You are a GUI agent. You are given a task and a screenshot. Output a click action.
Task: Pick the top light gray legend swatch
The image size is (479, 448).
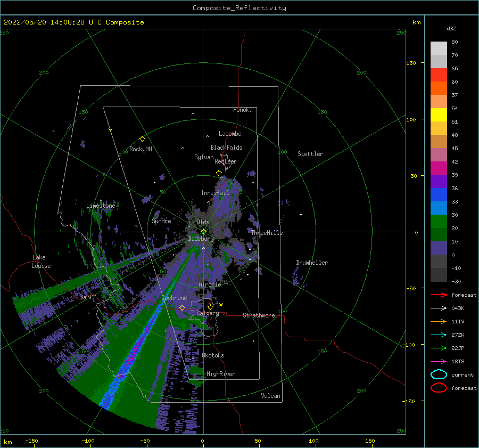point(439,48)
